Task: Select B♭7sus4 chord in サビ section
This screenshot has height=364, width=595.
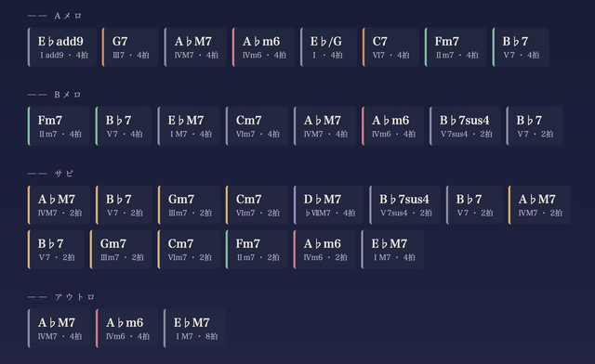Action: pyautogui.click(x=405, y=204)
